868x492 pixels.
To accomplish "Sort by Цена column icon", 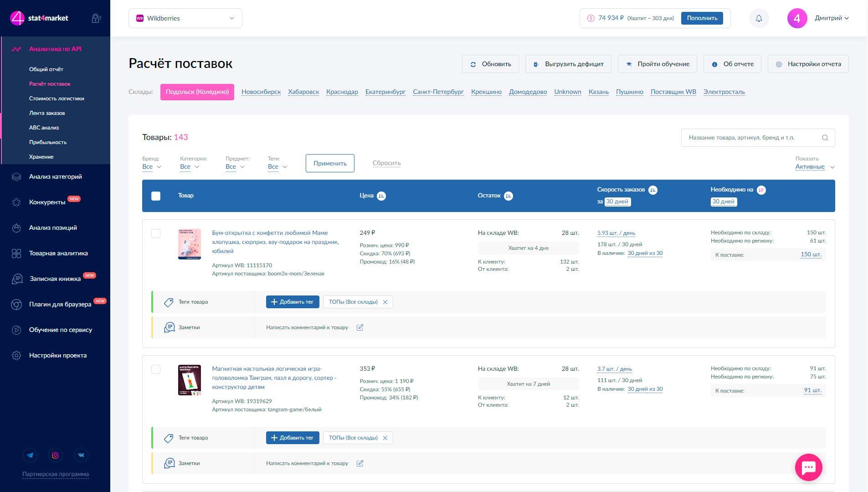I will click(381, 196).
